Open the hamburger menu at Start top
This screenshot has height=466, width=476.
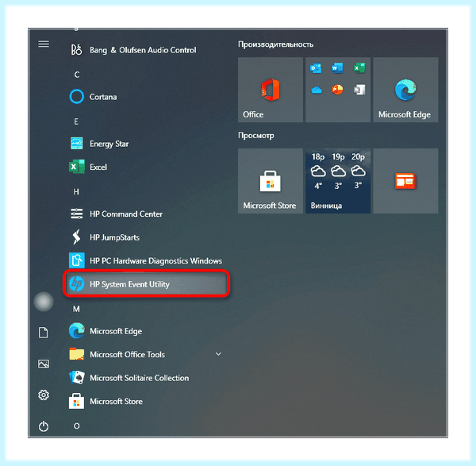(44, 44)
